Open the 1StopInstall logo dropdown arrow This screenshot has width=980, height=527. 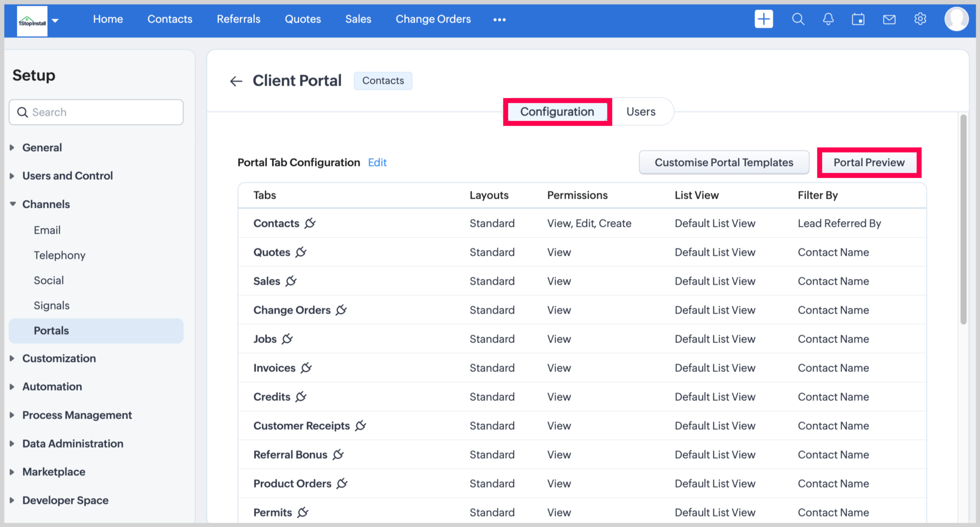click(55, 21)
